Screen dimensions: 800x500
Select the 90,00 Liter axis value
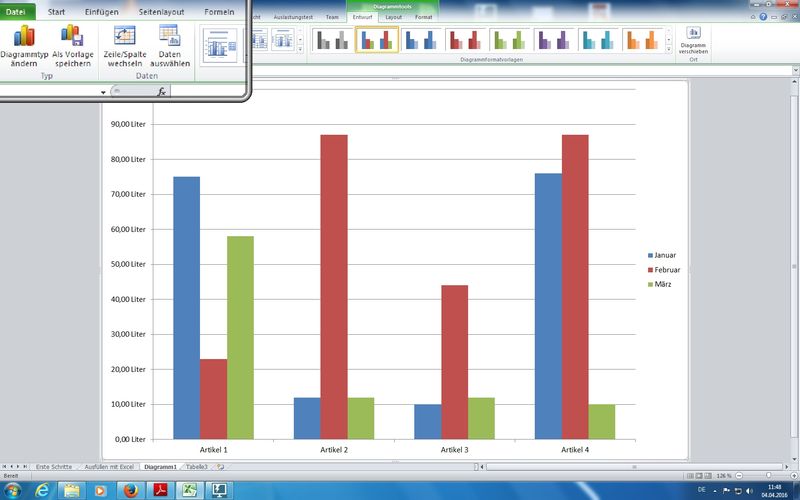[128, 124]
